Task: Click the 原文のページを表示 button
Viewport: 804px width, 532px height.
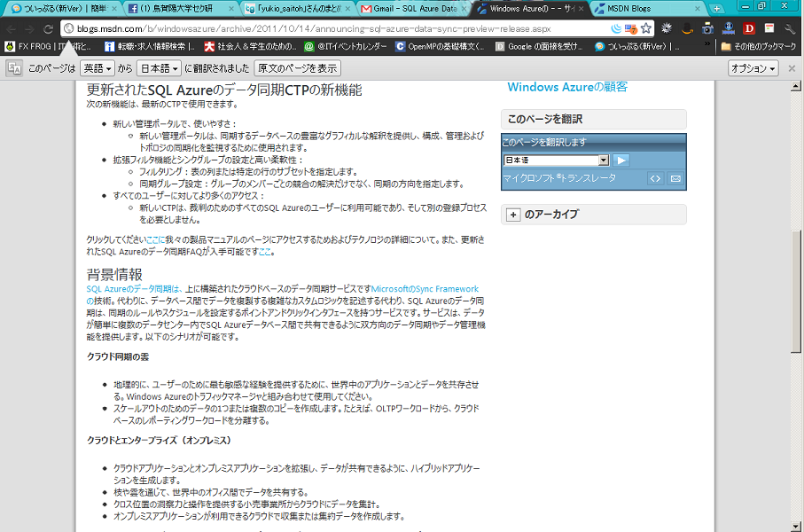Action: tap(297, 68)
